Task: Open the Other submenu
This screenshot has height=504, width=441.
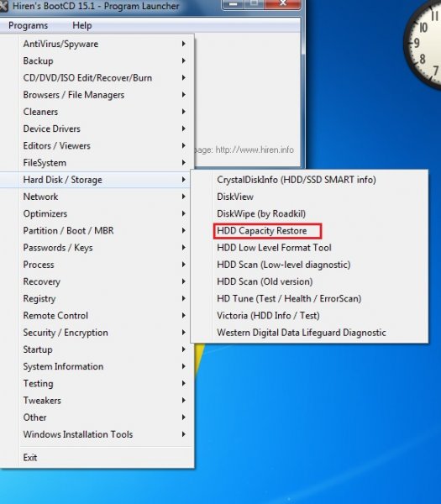Action: pyautogui.click(x=97, y=417)
